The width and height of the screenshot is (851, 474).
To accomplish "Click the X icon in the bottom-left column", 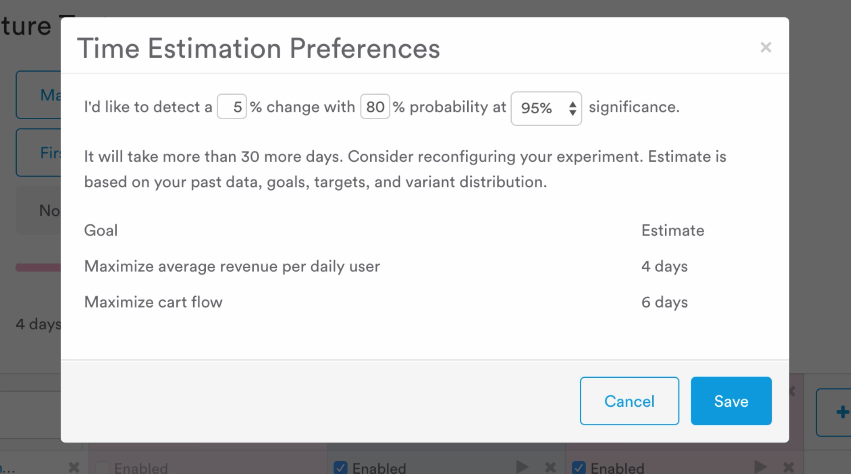I will click(x=74, y=467).
